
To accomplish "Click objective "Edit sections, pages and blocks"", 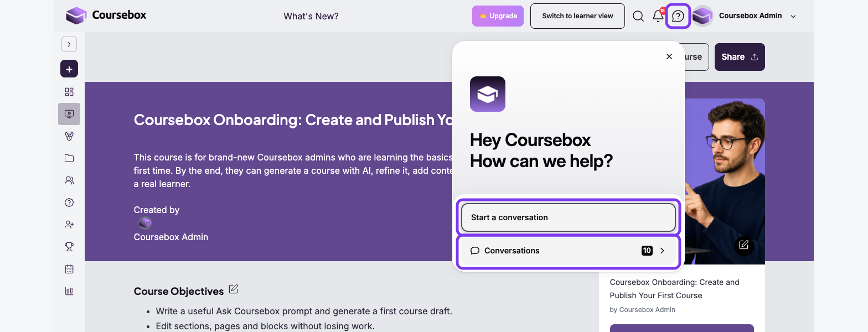I will point(265,326).
